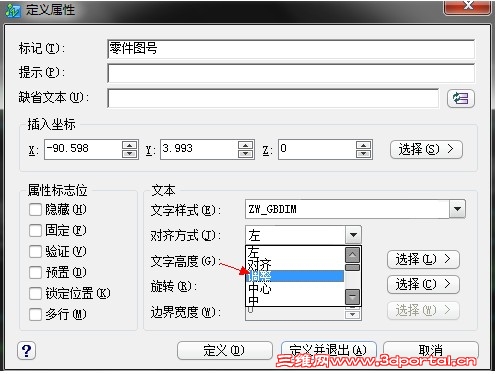This screenshot has height=374, width=496.
Task: Tick the 预置(D) checkbox
Action: pyautogui.click(x=35, y=273)
